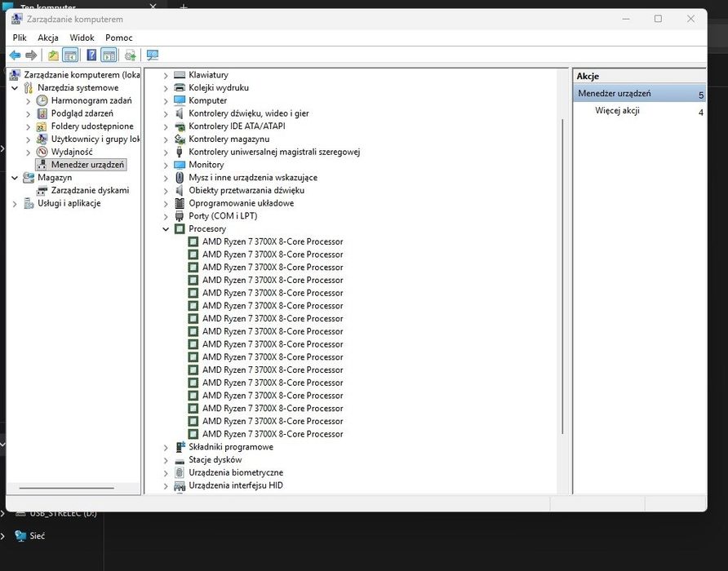Select Zarządzanie komputerem root node
The height and width of the screenshot is (571, 728).
coord(75,75)
